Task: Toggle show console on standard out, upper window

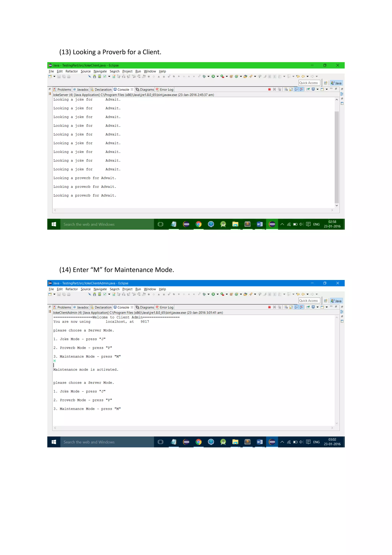Action: click(296, 89)
